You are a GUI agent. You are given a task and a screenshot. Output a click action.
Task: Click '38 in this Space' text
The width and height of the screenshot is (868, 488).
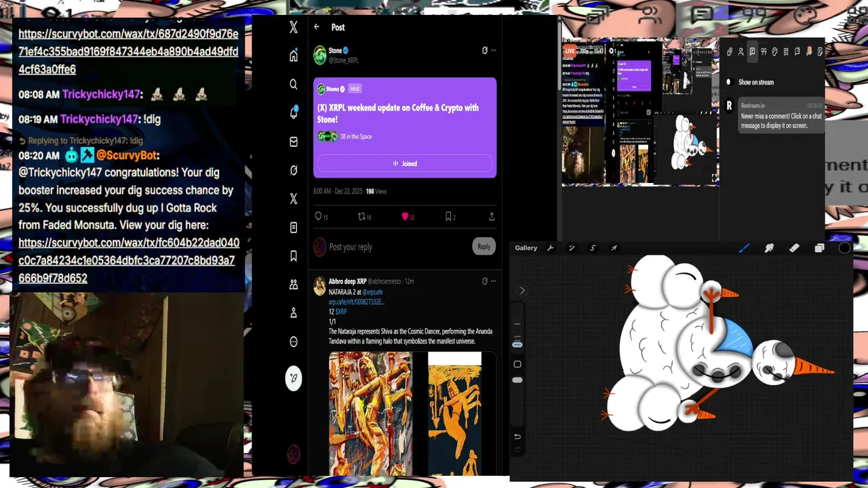[356, 137]
